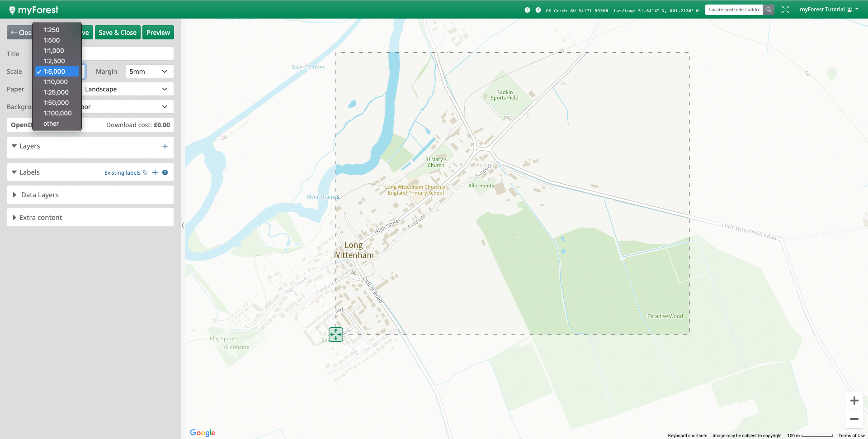Click the Save & Close button
The image size is (868, 439).
click(x=118, y=33)
